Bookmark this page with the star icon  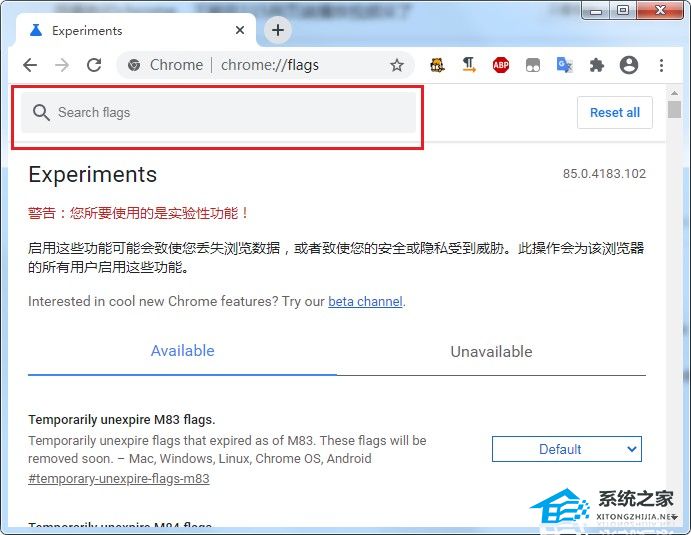click(397, 65)
